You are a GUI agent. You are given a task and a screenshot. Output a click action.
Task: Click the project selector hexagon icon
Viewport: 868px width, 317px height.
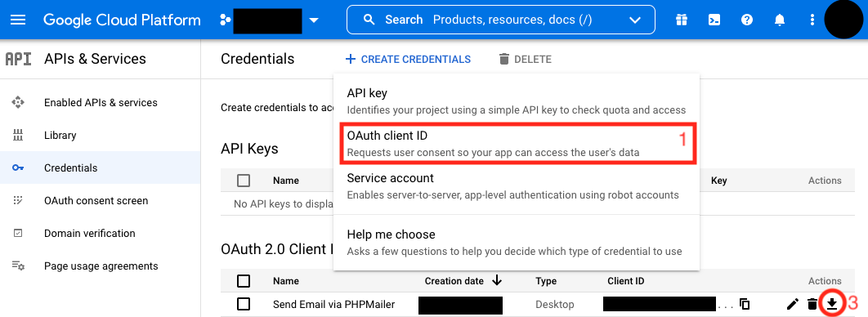[x=225, y=20]
